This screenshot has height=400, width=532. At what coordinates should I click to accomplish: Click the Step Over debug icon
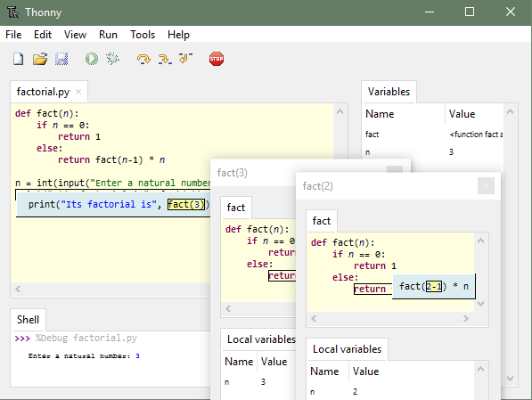point(143,59)
